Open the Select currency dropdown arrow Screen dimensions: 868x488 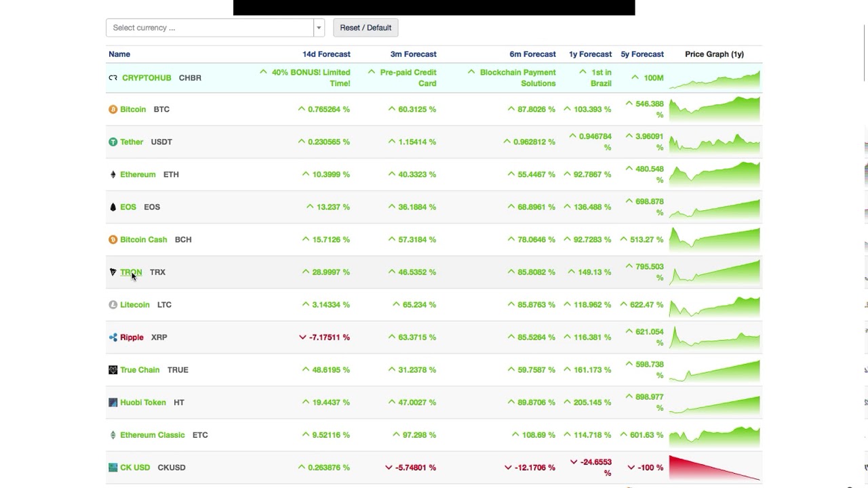pos(318,28)
